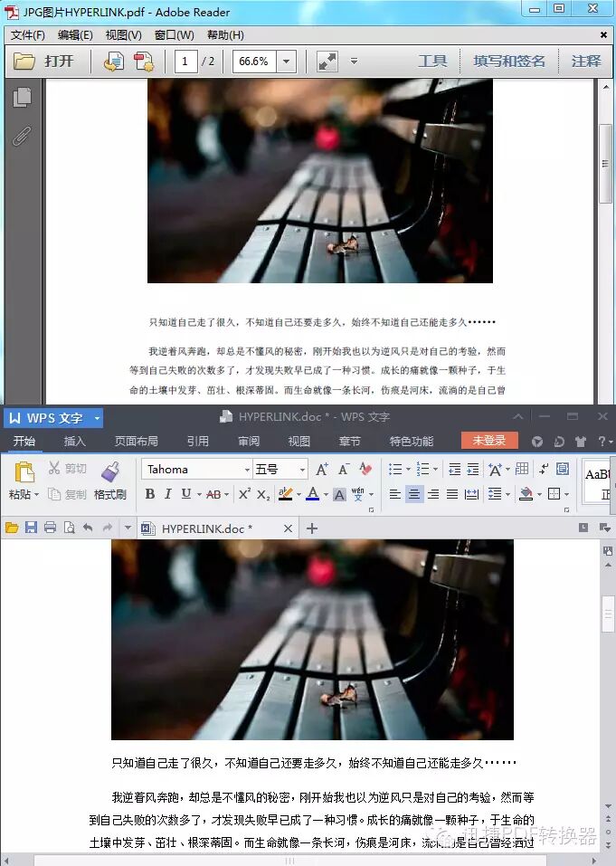Open the 编辑(E) menu in Adobe Reader
Viewport: 616px width, 866px height.
[x=75, y=34]
